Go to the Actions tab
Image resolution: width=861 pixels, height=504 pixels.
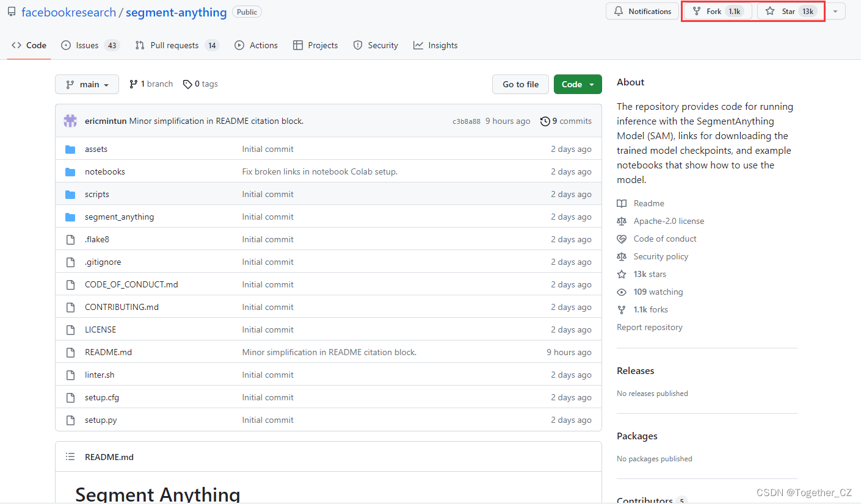[256, 45]
